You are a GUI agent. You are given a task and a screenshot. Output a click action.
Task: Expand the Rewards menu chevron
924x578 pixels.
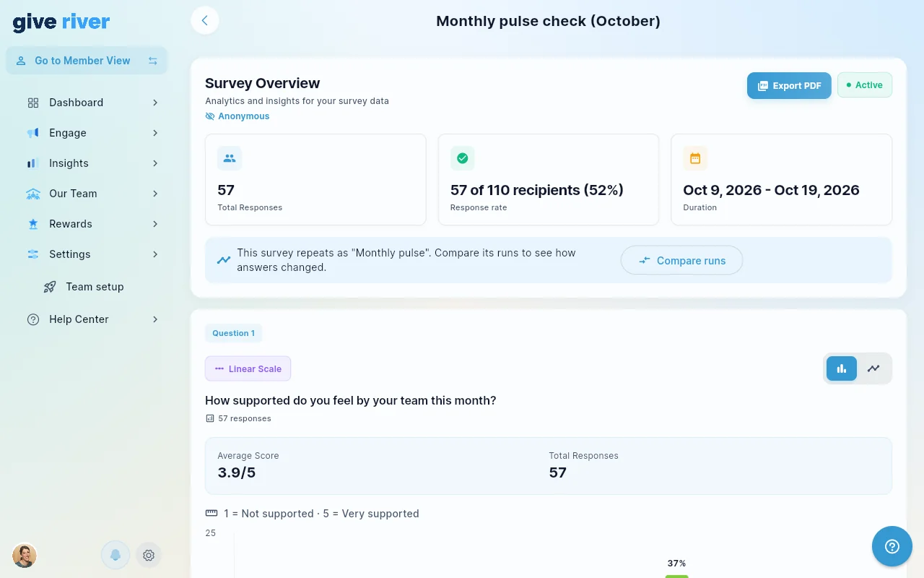(155, 224)
